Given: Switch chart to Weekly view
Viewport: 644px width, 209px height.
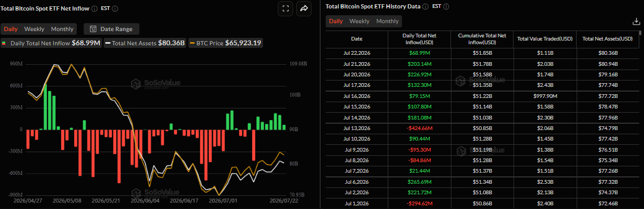Looking at the screenshot, I should pos(34,29).
